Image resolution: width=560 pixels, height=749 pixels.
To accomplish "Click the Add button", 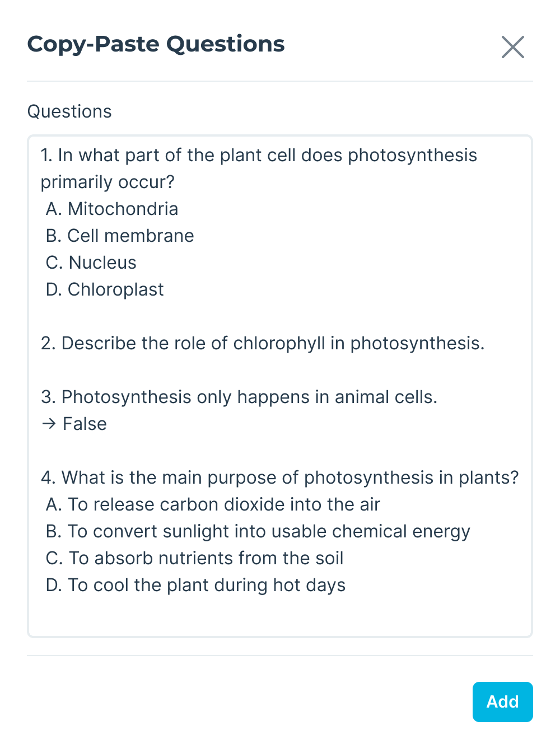I will (x=502, y=701).
